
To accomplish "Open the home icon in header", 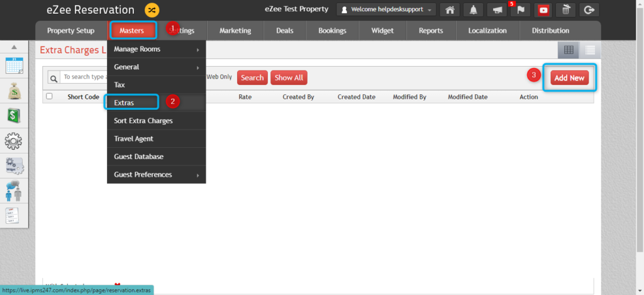I will [450, 10].
